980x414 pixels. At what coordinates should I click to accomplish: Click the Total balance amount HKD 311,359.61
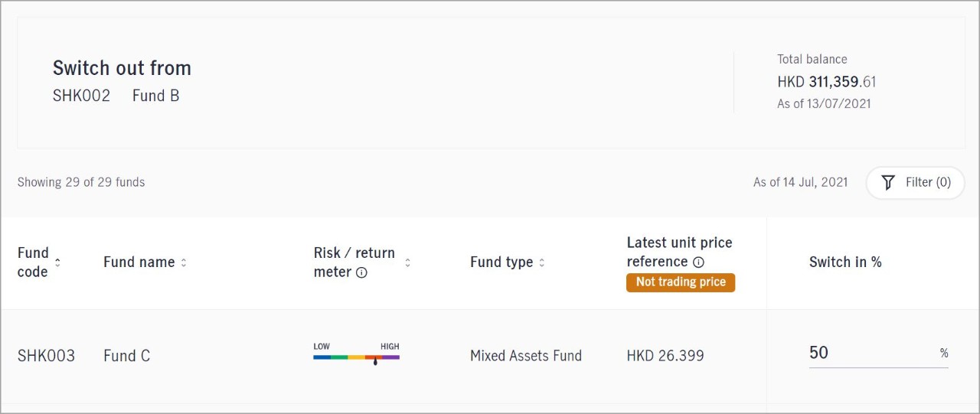point(826,82)
